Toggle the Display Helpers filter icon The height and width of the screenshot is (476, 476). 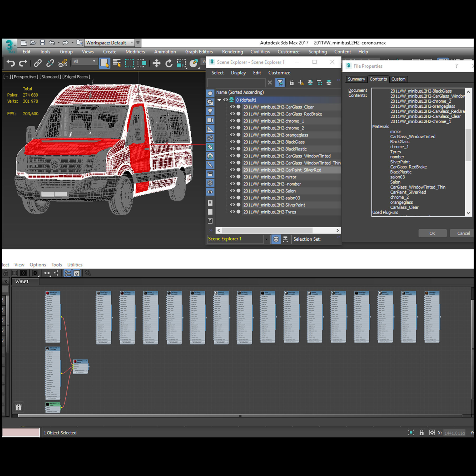tap(210, 129)
